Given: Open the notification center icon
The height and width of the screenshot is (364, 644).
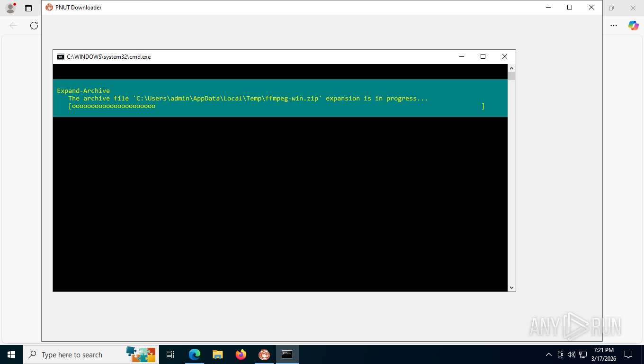Looking at the screenshot, I should pyautogui.click(x=628, y=355).
